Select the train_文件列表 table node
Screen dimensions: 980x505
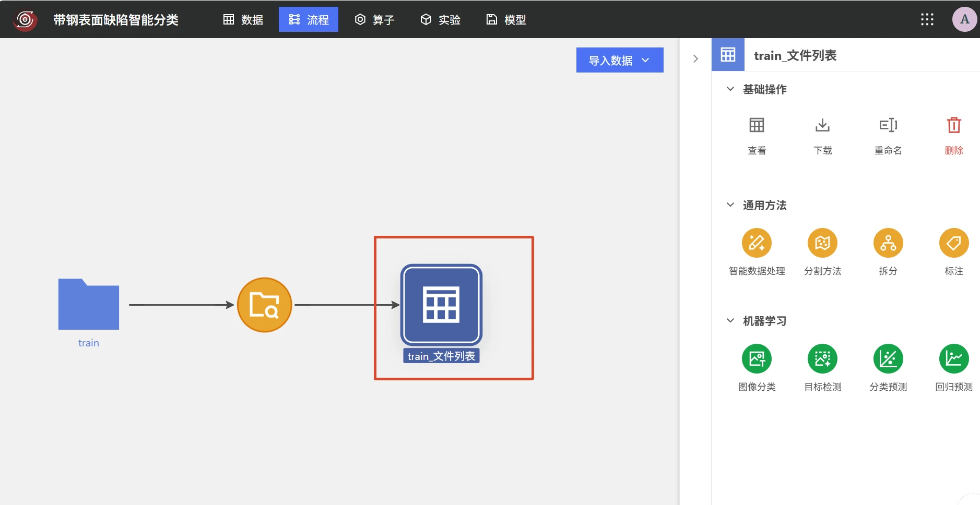pyautogui.click(x=441, y=305)
